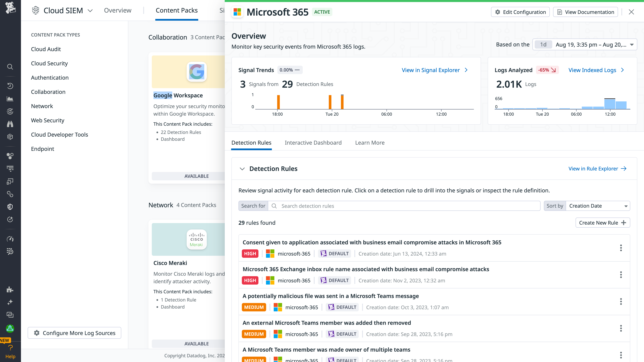Screen dimensions: 644x362
Task: Switch to the Overview tab in Cloud SIEM
Action: [x=118, y=10]
